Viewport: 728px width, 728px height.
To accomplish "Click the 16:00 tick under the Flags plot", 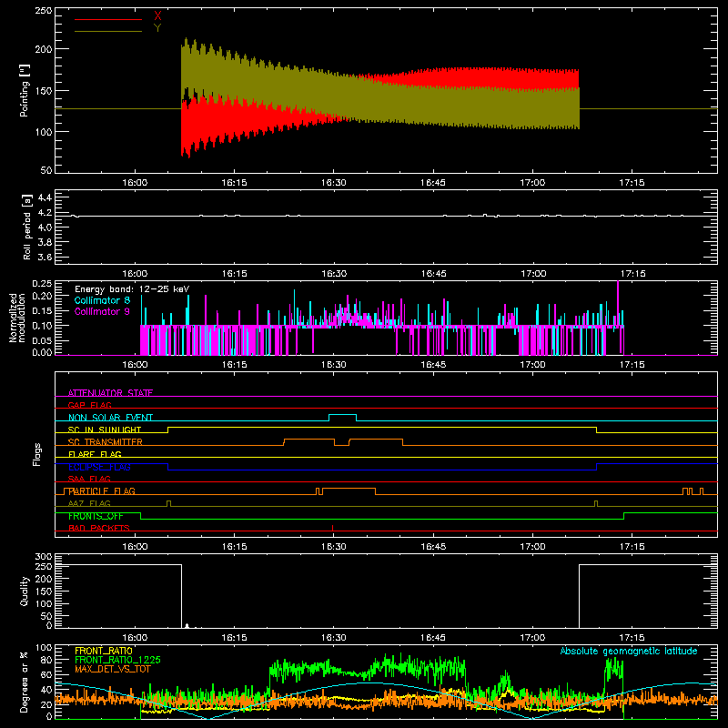I will pos(135,547).
